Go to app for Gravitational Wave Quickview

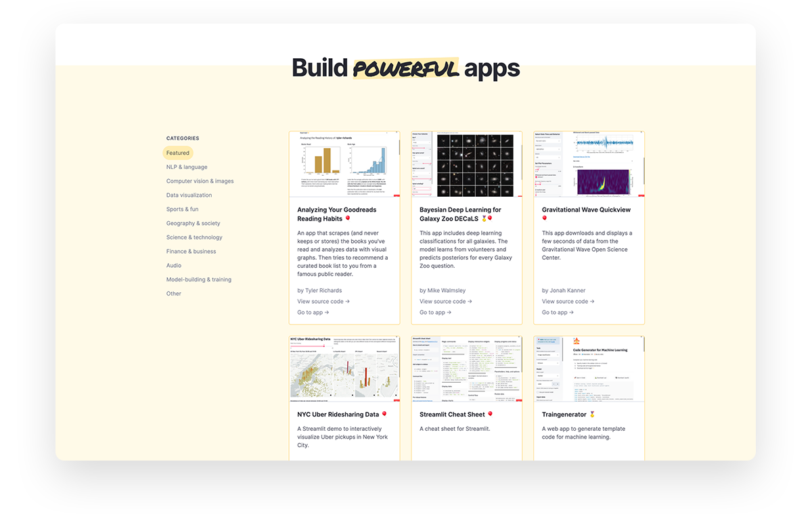[558, 312]
